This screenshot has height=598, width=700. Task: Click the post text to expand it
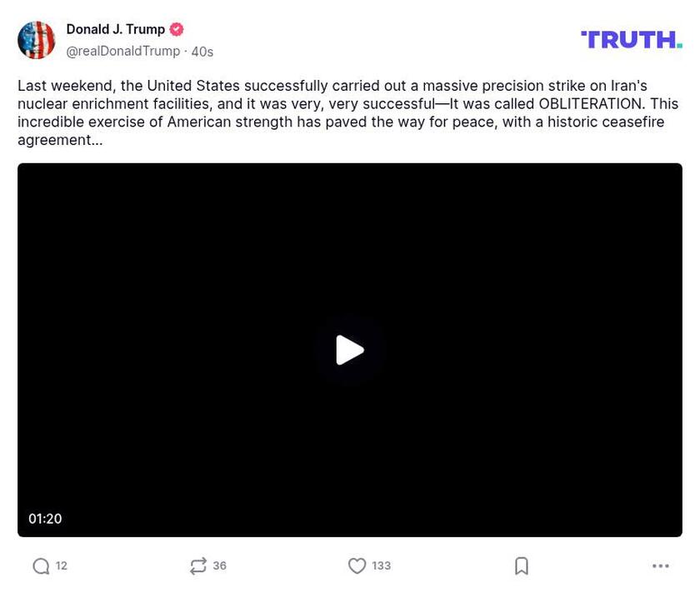point(347,112)
